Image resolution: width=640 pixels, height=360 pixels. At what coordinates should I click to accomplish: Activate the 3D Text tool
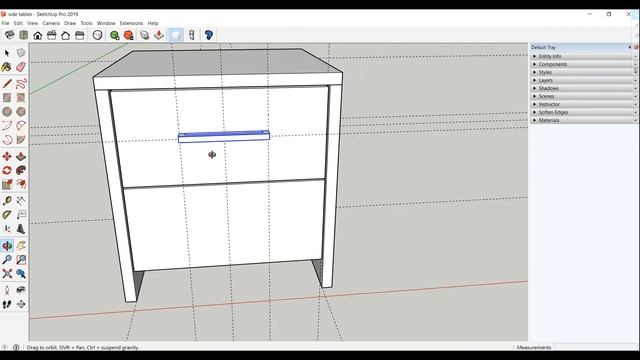click(21, 229)
